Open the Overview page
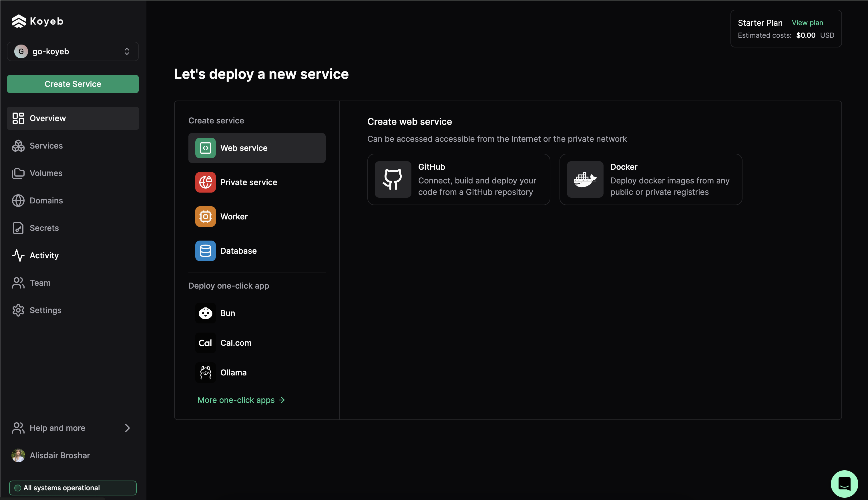Screen dimensions: 868x500 (73, 118)
